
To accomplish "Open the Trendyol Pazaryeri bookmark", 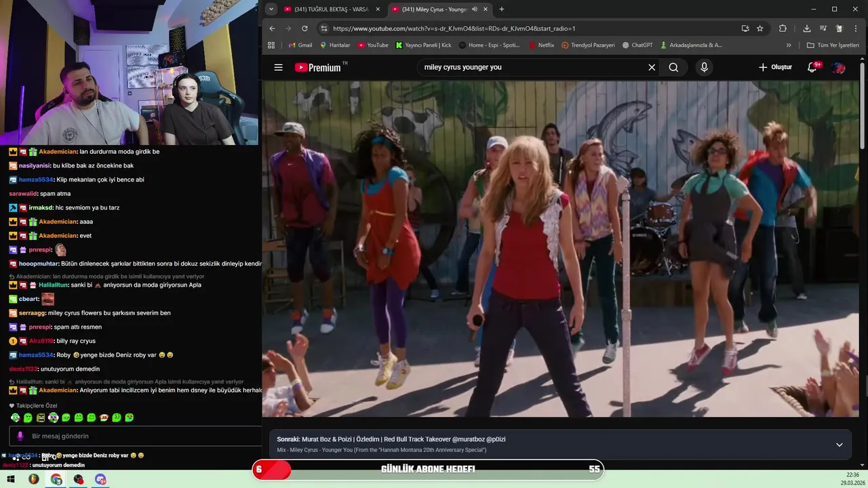I will [588, 45].
